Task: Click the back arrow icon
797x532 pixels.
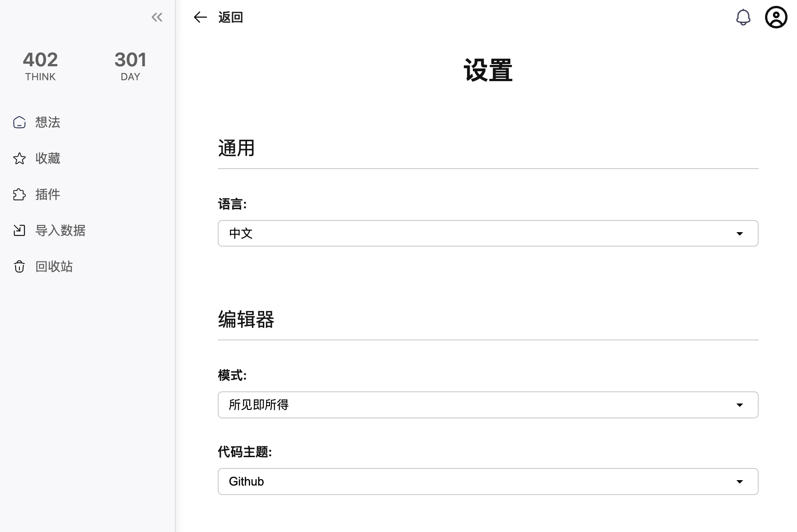Action: point(200,17)
